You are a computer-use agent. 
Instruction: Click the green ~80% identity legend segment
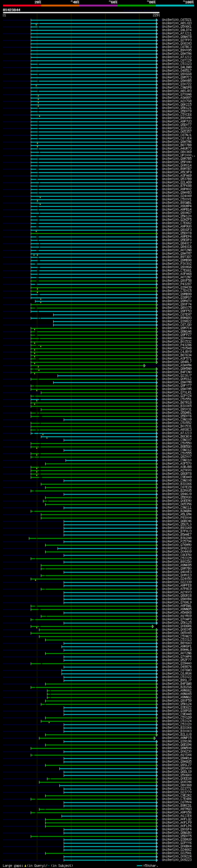(137, 6)
